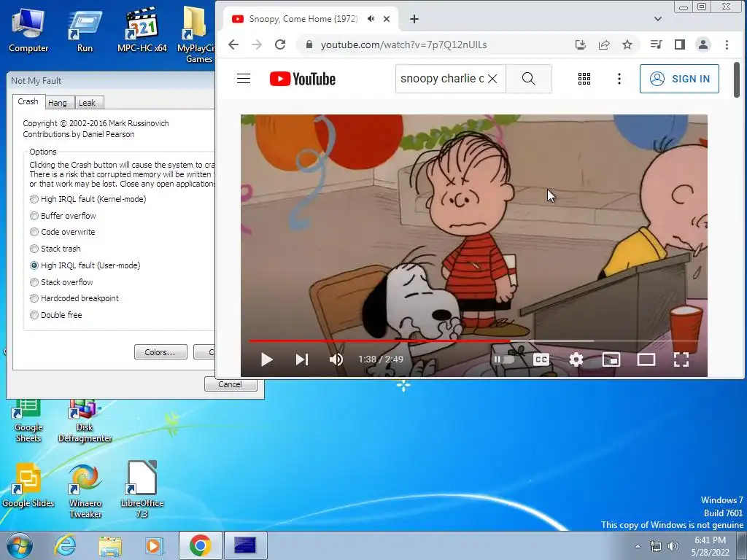Click the red video progress bar
Screen dimensions: 747x560
click(379, 341)
